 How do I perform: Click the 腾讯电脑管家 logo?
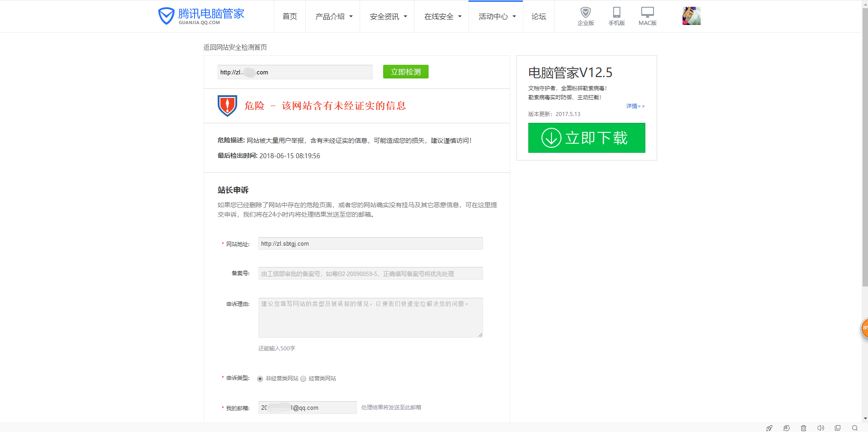coord(201,16)
